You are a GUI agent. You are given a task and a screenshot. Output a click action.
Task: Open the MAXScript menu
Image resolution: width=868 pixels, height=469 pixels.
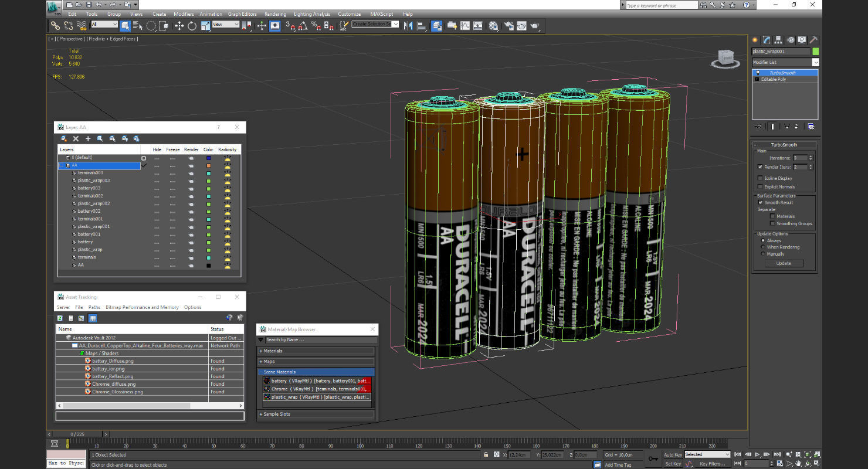tap(382, 14)
